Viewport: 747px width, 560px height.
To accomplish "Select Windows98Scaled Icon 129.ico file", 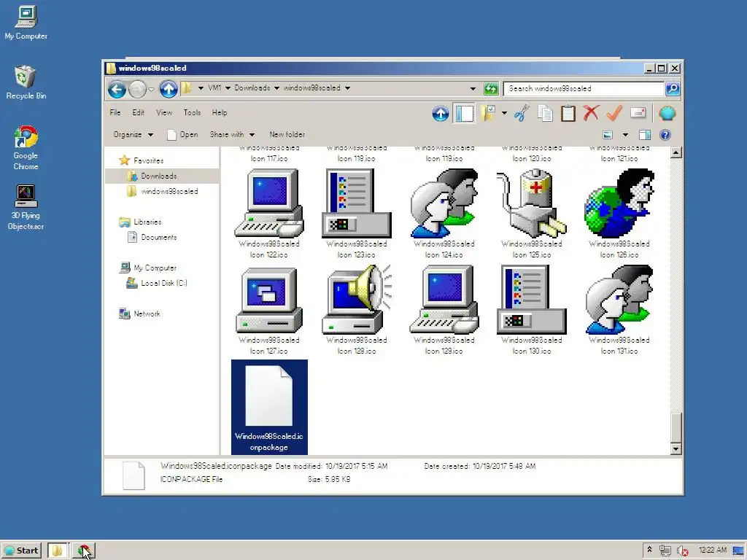I will 444,310.
